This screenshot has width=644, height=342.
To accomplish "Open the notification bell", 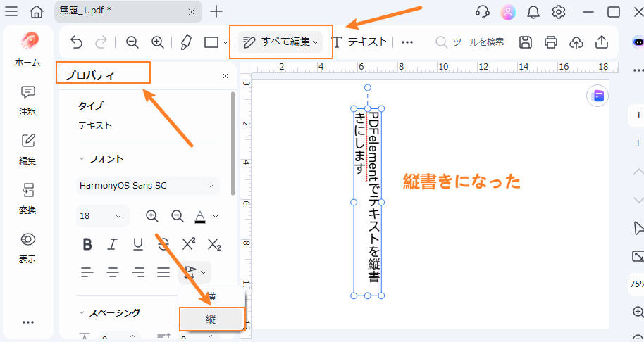I will [533, 12].
